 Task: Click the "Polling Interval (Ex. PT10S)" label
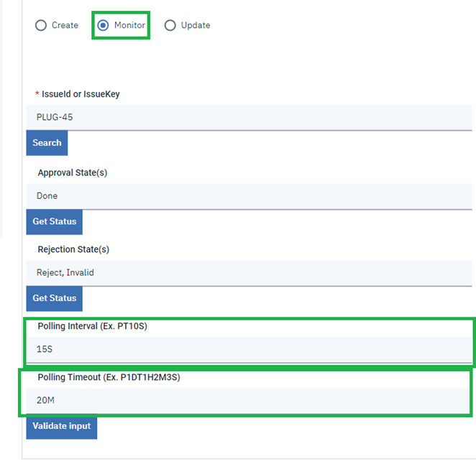93,326
